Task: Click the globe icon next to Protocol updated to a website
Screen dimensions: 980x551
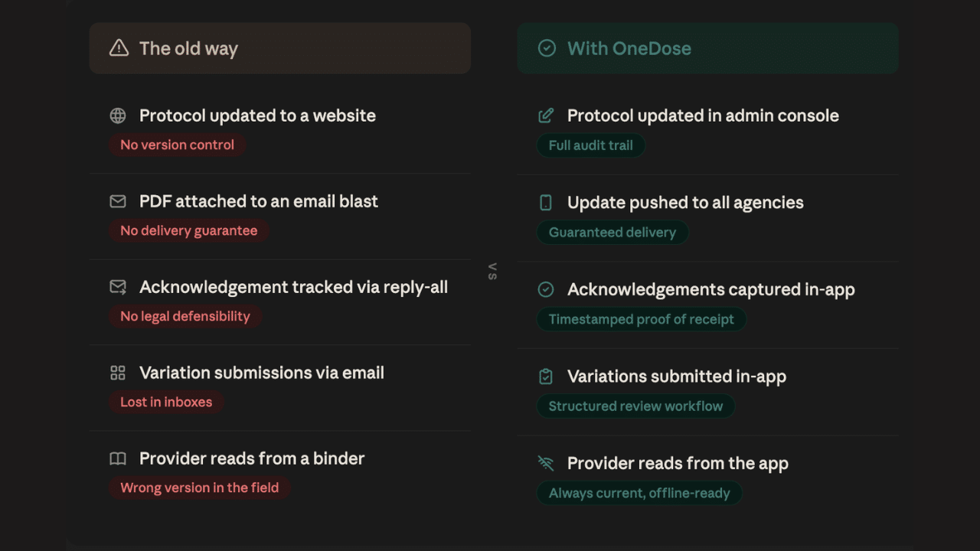Action: 118,116
